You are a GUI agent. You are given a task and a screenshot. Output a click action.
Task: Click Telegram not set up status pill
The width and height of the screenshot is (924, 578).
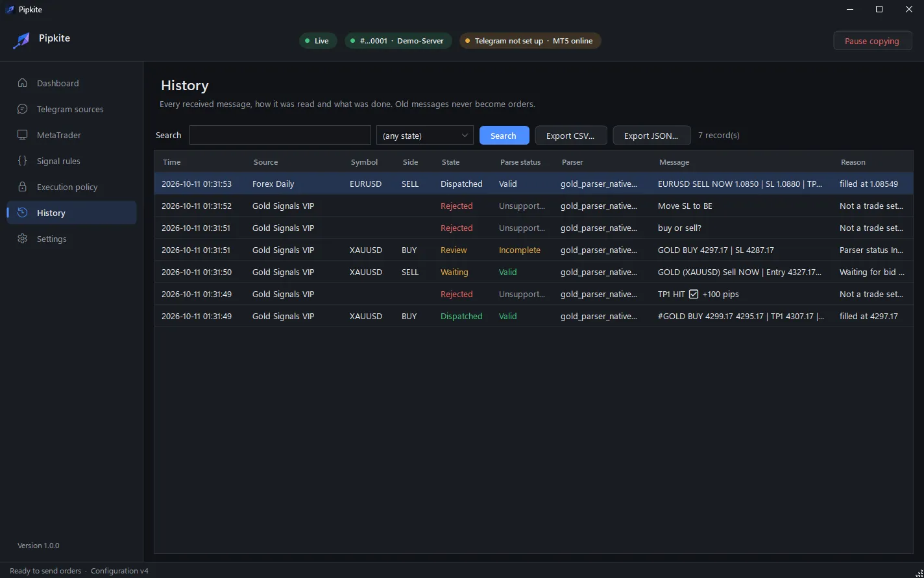pyautogui.click(x=530, y=41)
